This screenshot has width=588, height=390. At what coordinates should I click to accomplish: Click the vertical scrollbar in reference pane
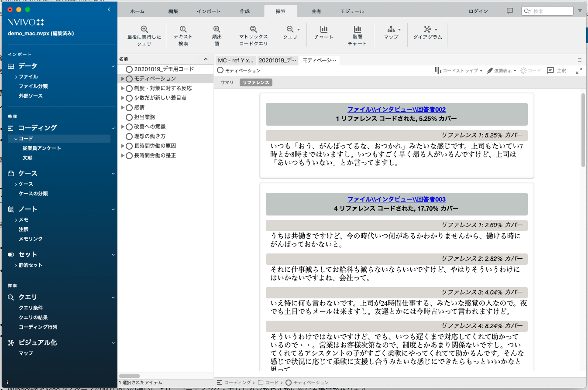point(583,131)
